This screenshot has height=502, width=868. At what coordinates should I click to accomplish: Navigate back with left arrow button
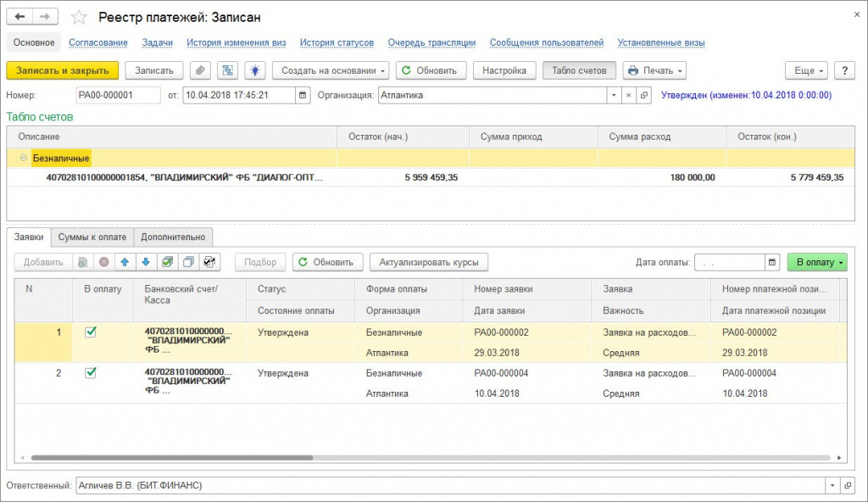coord(20,17)
